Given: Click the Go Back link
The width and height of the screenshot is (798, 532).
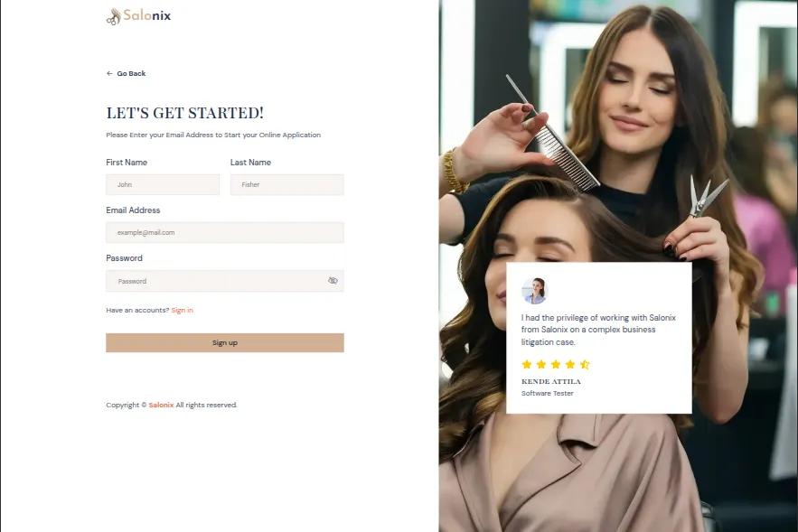Looking at the screenshot, I should tap(126, 74).
